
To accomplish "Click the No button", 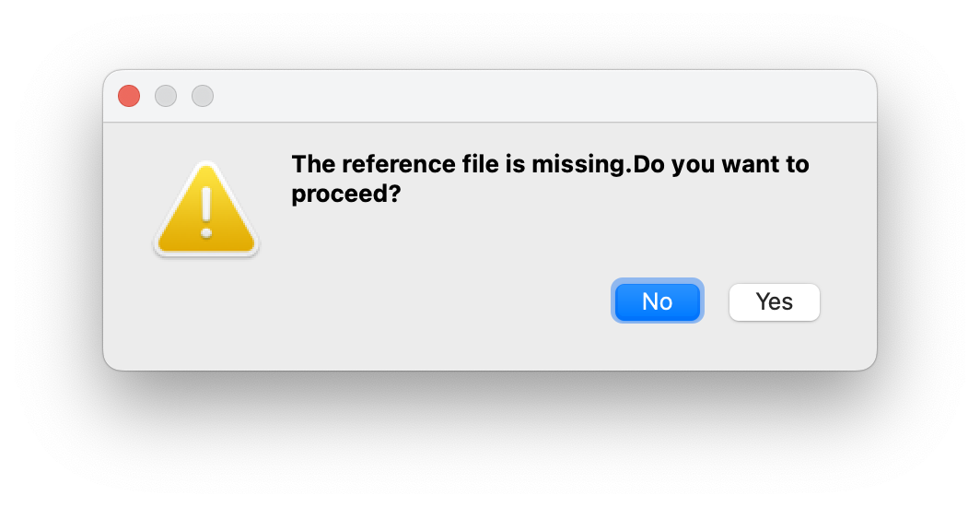I will click(x=658, y=301).
